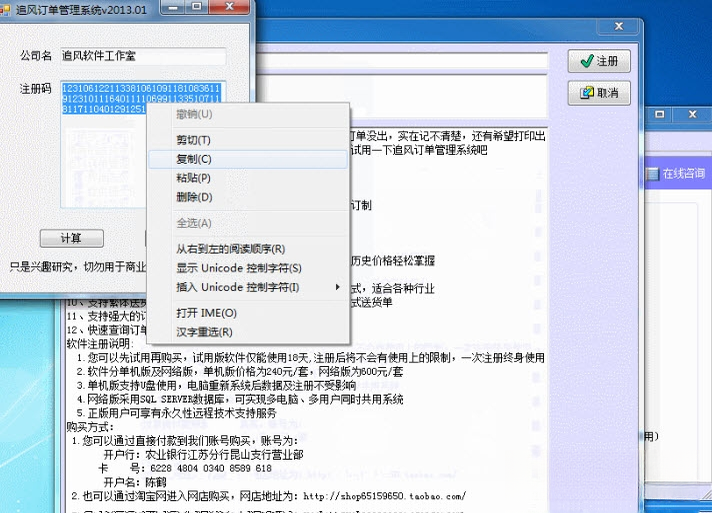
Task: Click the green checkmark icon on 注册
Action: coord(587,61)
